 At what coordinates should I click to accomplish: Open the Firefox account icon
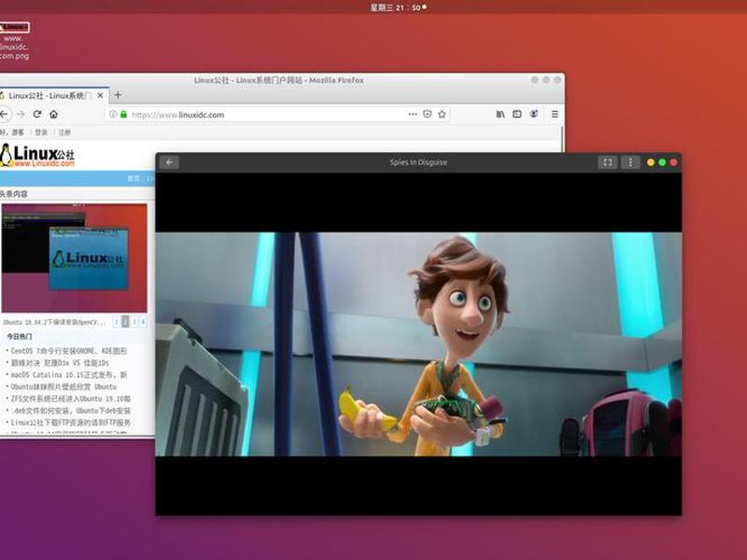click(533, 114)
